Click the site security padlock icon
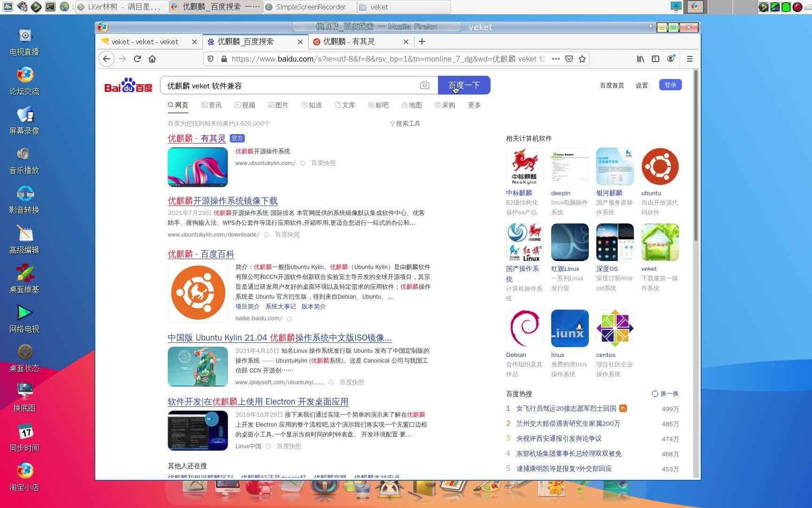812x508 pixels. pyautogui.click(x=224, y=59)
